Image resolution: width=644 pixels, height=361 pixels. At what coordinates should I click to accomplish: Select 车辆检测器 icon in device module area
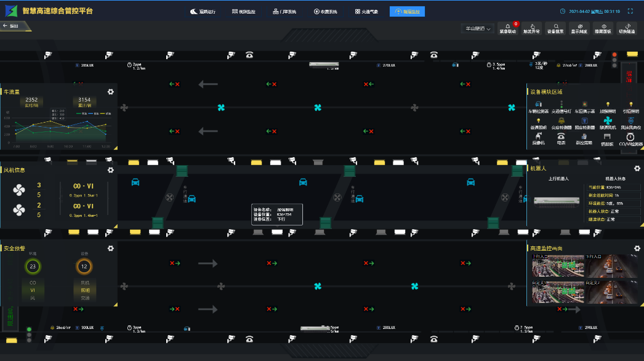tap(537, 107)
